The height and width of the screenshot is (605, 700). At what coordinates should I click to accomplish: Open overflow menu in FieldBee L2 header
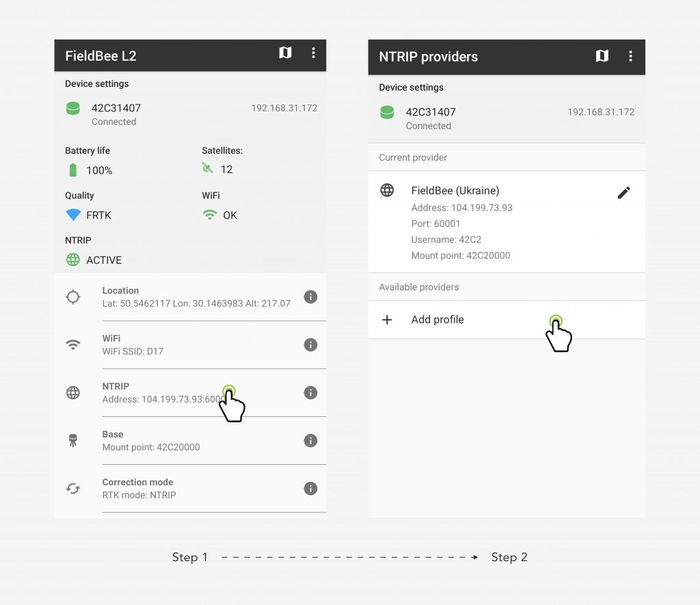pyautogui.click(x=313, y=53)
